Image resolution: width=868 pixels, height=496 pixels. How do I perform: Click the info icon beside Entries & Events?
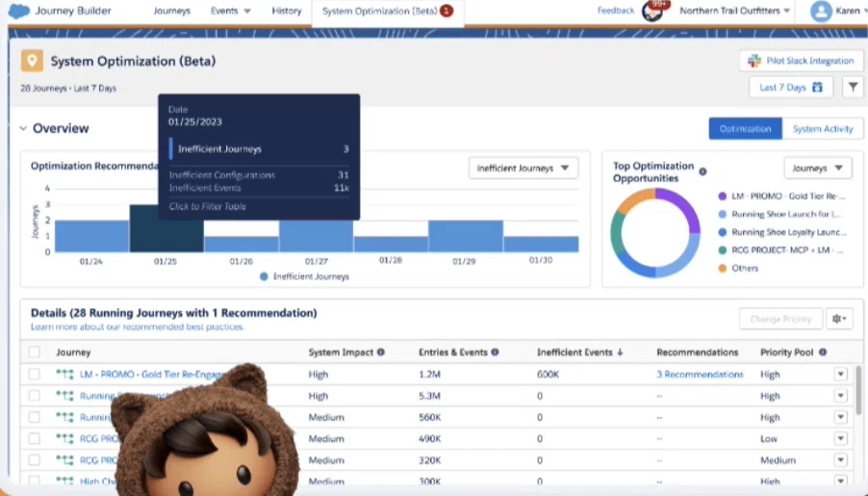tap(495, 352)
